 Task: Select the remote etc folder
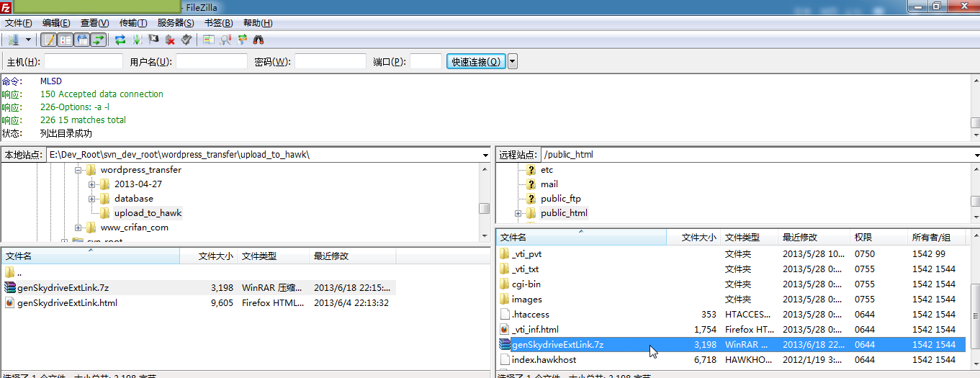pos(547,170)
